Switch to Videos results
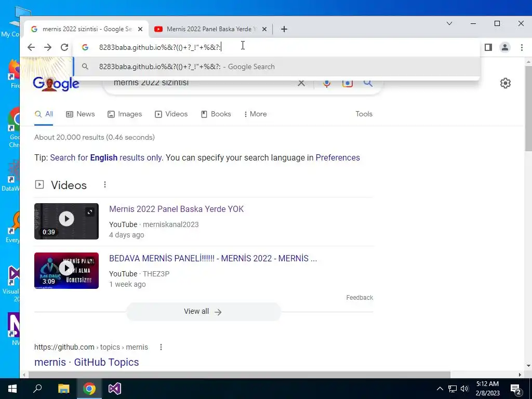The image size is (532, 399). click(171, 114)
